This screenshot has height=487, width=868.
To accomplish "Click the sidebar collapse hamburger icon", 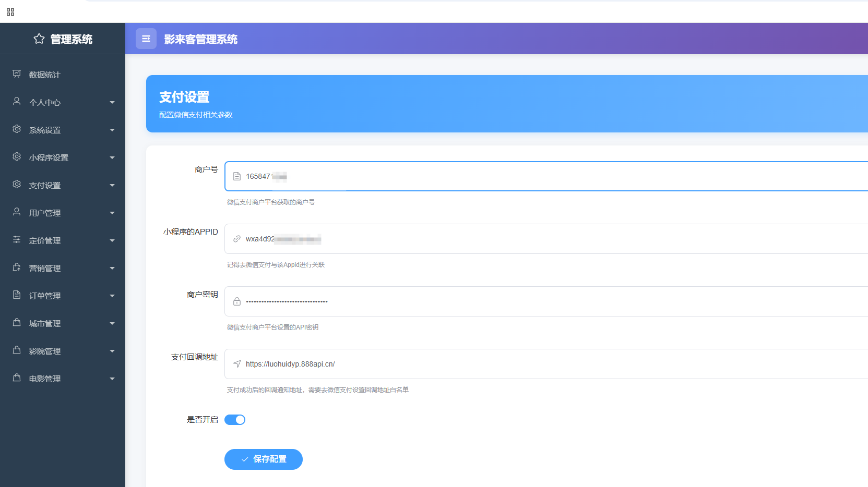I will tap(146, 39).
